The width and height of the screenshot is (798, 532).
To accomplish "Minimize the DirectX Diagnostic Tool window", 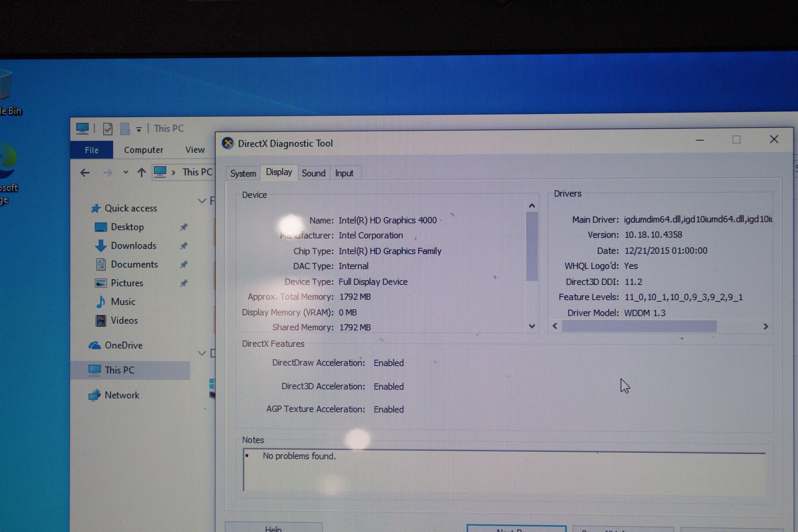I will [x=700, y=140].
